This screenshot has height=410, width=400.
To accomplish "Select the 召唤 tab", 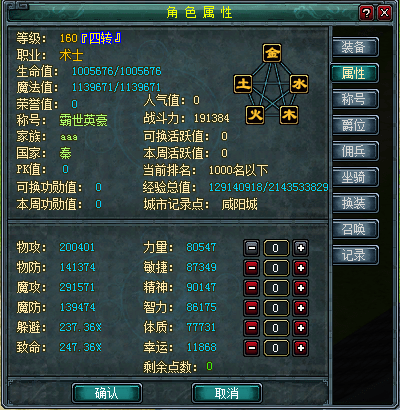I will pos(355,229).
